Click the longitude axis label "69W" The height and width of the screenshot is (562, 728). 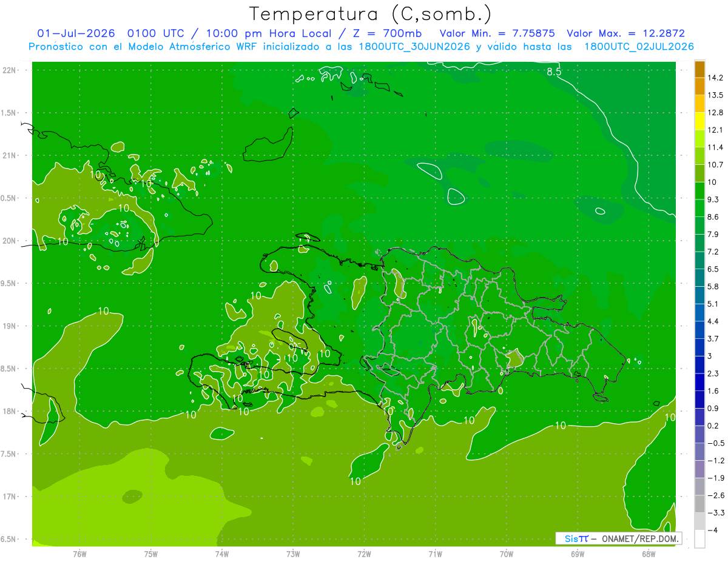click(x=578, y=554)
